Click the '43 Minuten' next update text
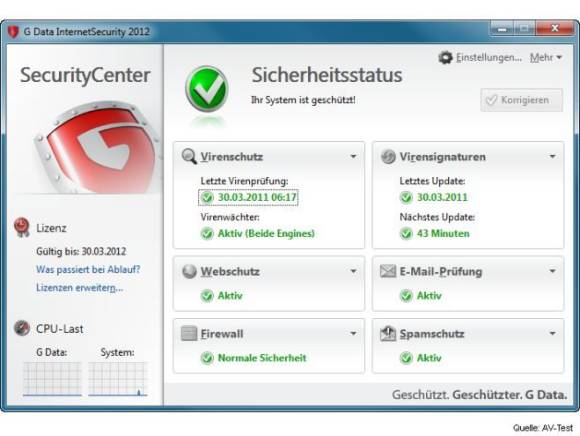The height and width of the screenshot is (436, 580). [x=443, y=234]
